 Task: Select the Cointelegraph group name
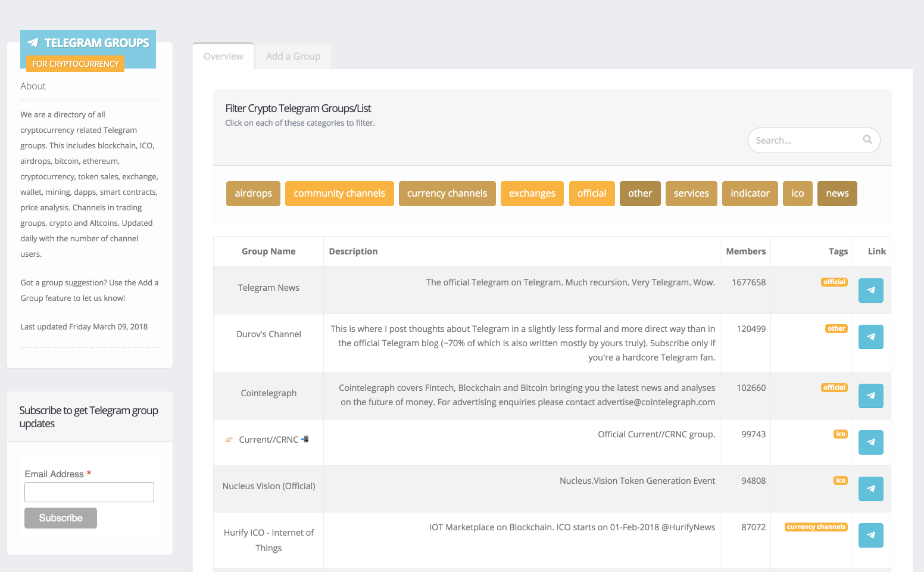click(269, 393)
